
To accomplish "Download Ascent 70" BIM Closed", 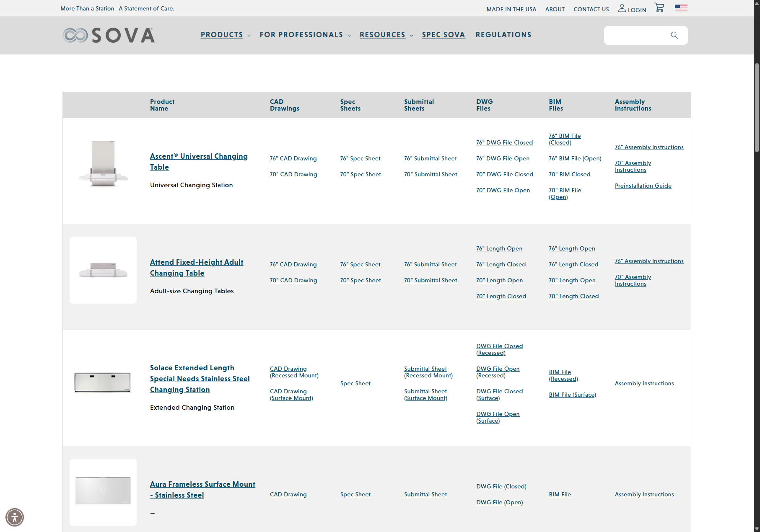I will click(570, 174).
